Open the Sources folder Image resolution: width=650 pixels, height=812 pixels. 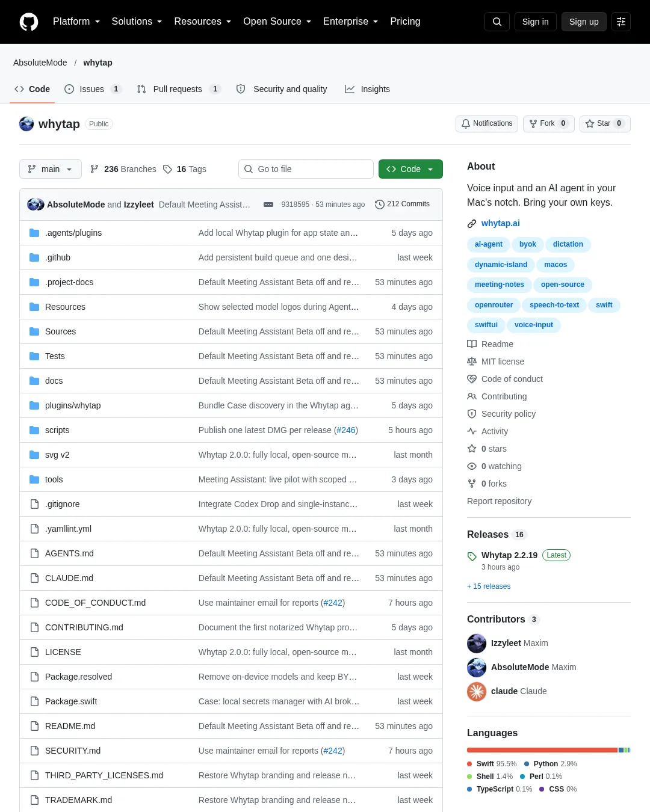[x=60, y=331]
